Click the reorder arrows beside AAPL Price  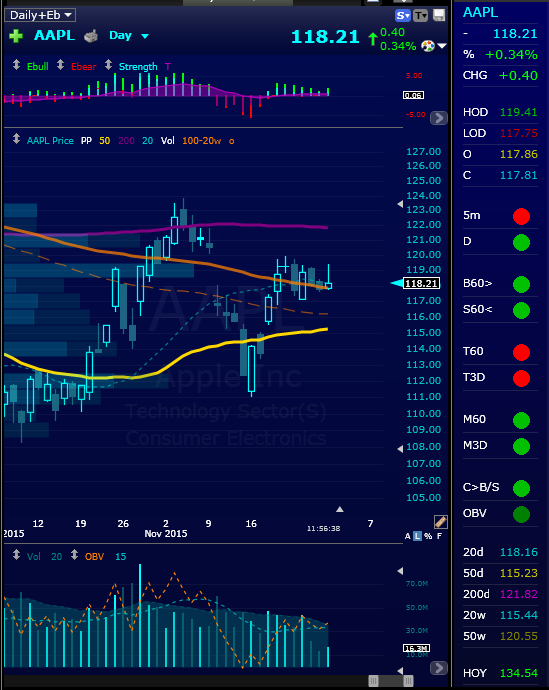click(x=16, y=139)
